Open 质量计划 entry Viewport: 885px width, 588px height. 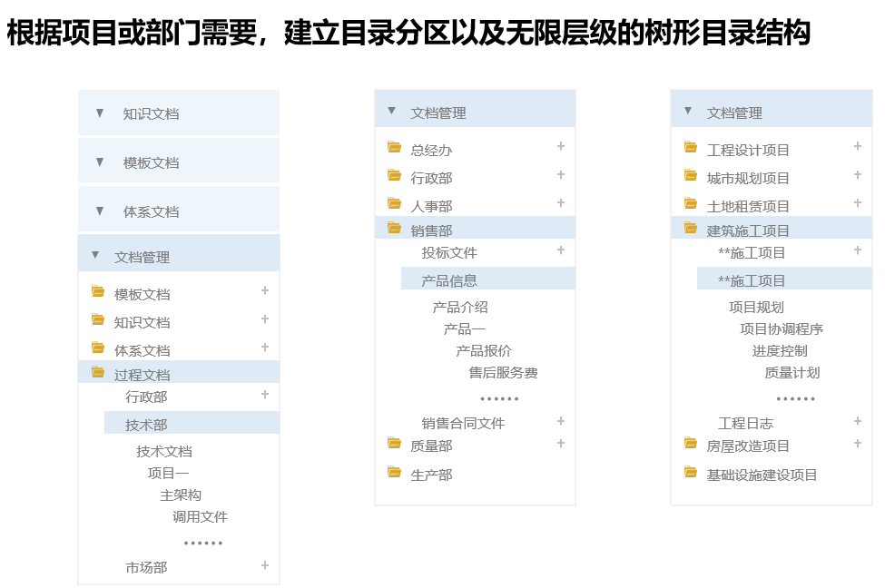click(x=792, y=372)
